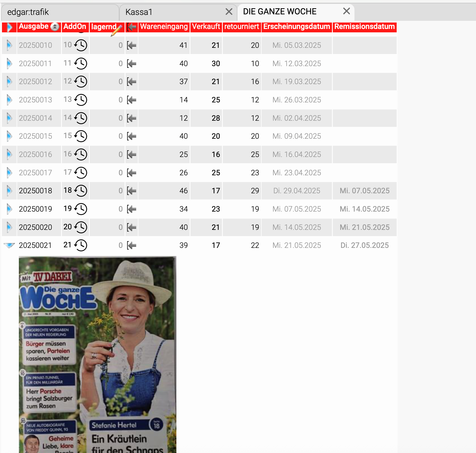
Task: Click goods-receipt arrow icon in row 20250015
Action: (132, 136)
